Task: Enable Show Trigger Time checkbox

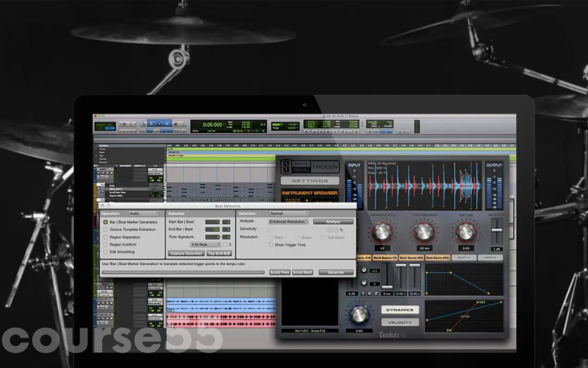Action: click(270, 245)
